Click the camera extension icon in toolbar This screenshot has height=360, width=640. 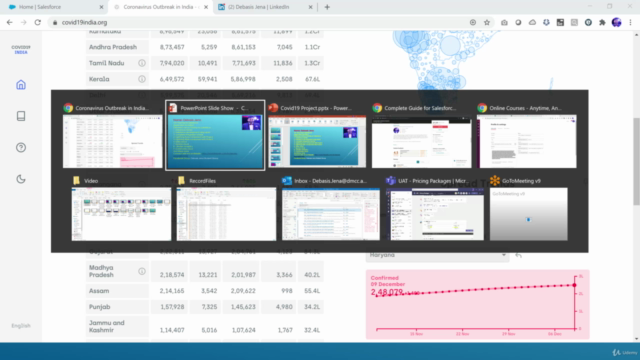click(x=504, y=22)
